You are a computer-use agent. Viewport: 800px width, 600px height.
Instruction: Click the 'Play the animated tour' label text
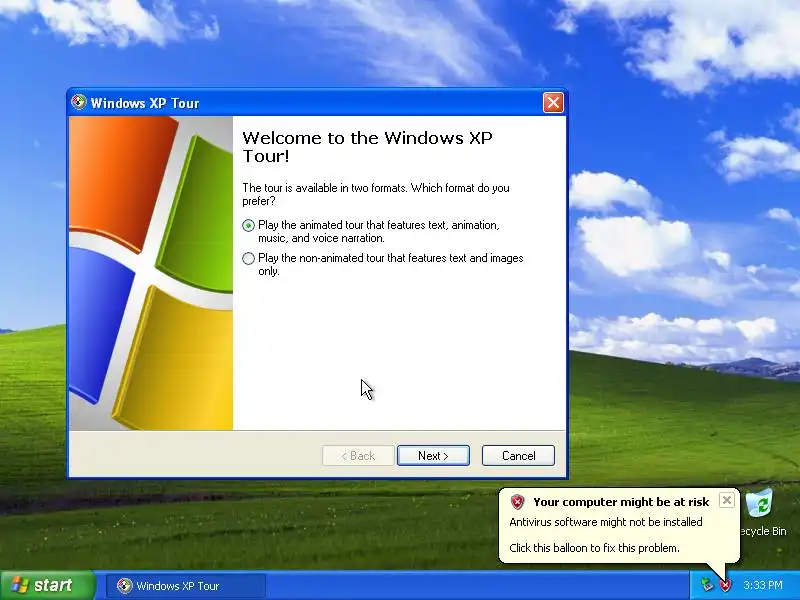[x=379, y=232]
